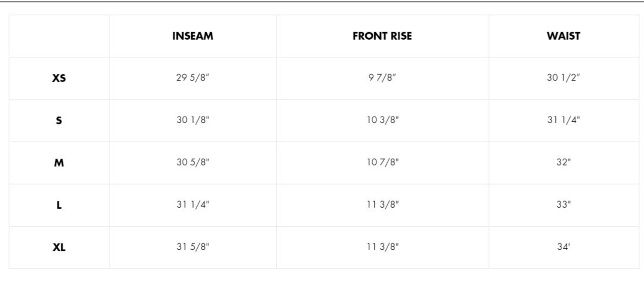
Task: Click the XL waist value 34
Action: tap(563, 247)
